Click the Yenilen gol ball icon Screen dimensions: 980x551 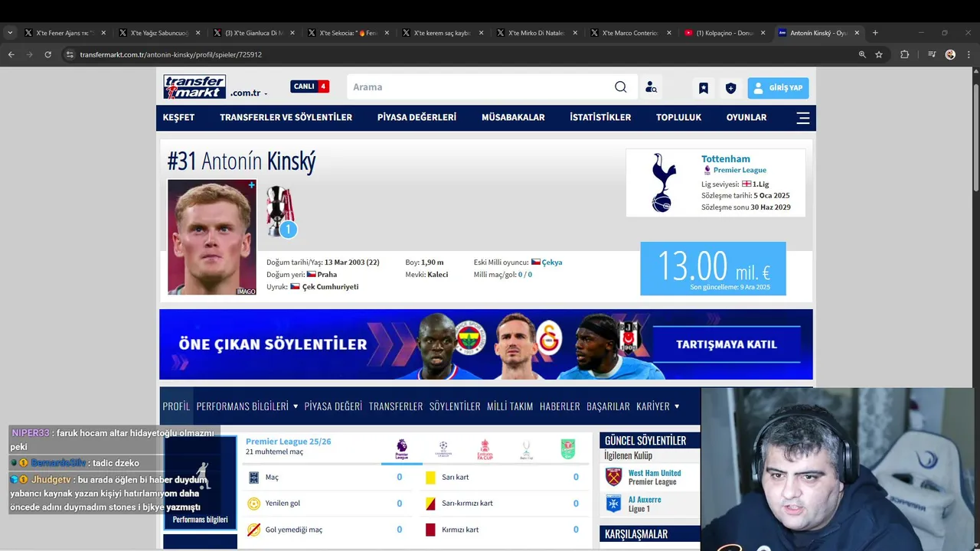coord(254,504)
